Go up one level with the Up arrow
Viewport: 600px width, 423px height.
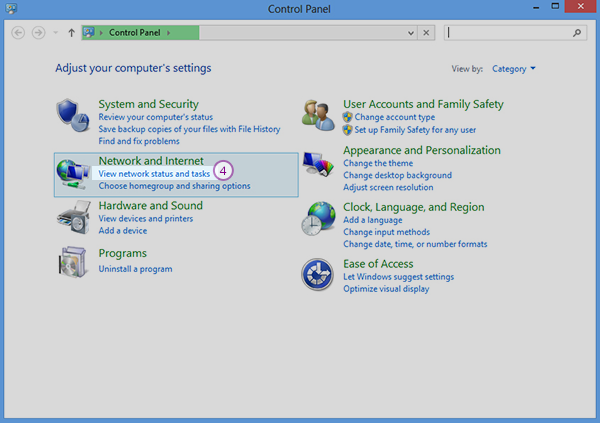(x=71, y=33)
